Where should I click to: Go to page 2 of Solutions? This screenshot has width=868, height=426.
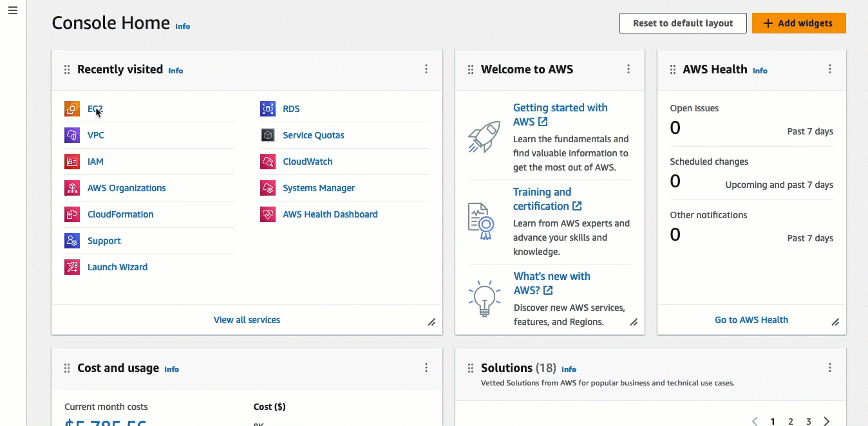[x=791, y=421]
